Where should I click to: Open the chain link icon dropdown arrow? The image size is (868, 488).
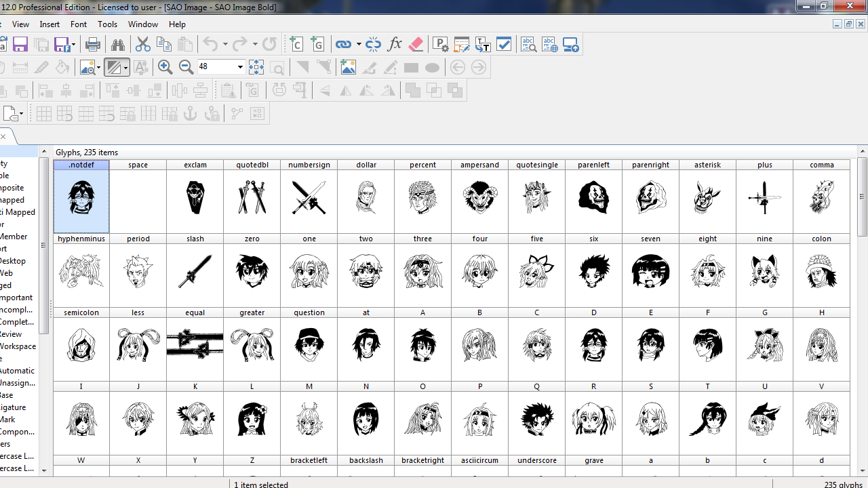(x=359, y=45)
